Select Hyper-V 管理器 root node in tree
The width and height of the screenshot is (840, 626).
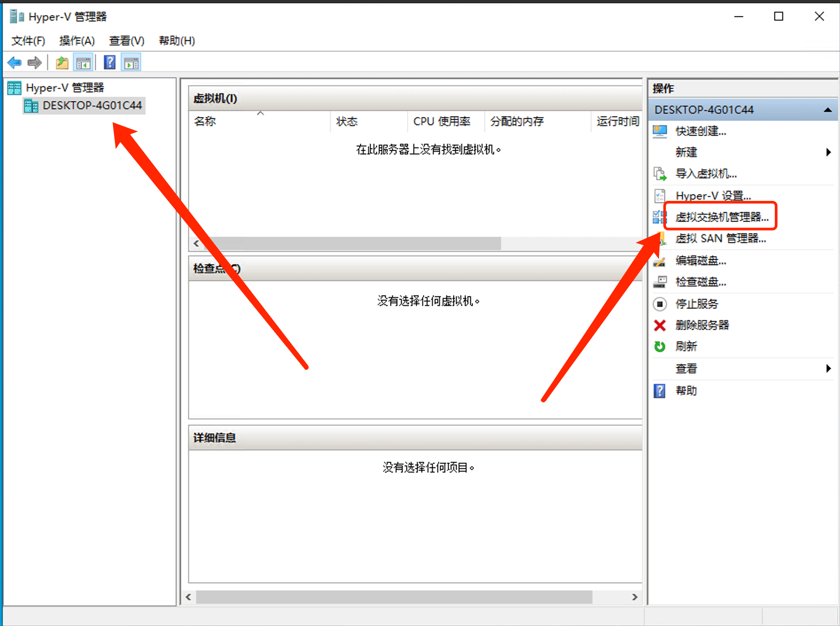65,88
